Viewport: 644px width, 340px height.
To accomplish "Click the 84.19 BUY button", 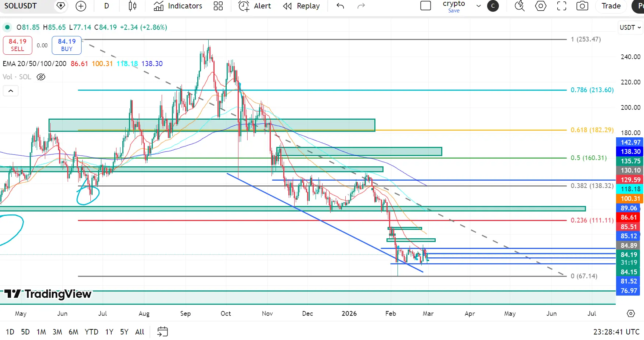I will [66, 45].
